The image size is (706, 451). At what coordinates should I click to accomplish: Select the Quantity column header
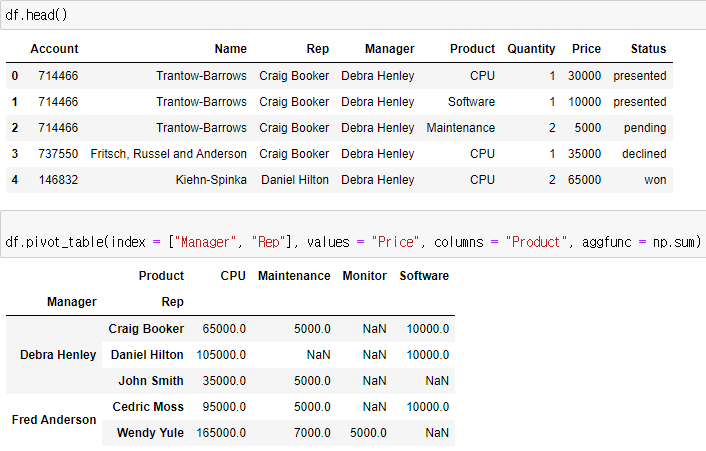click(531, 49)
